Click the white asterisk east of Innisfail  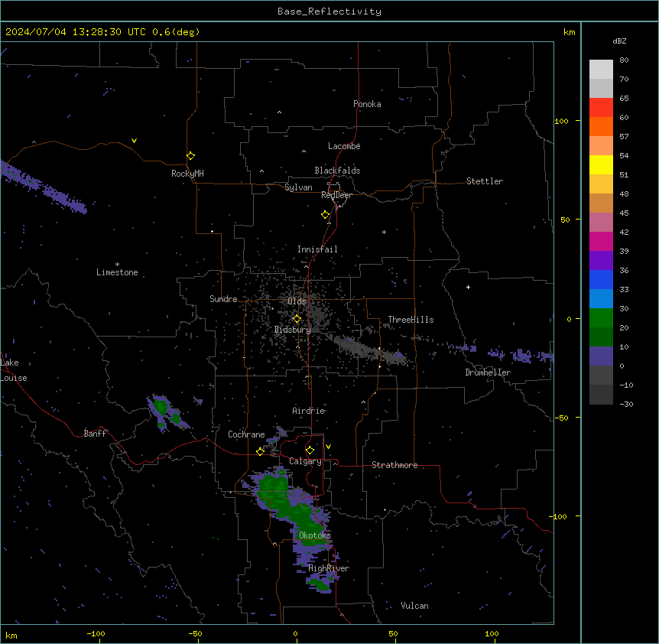coord(384,232)
